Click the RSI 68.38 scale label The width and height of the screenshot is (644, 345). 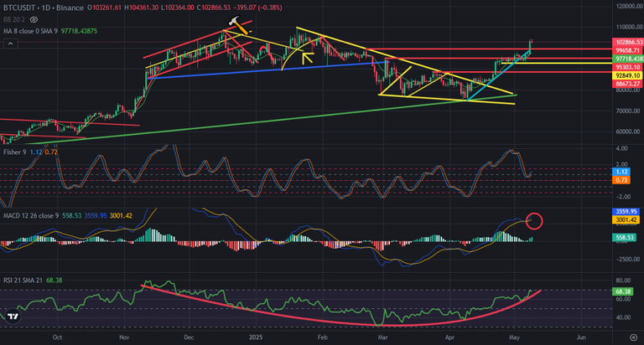point(623,291)
